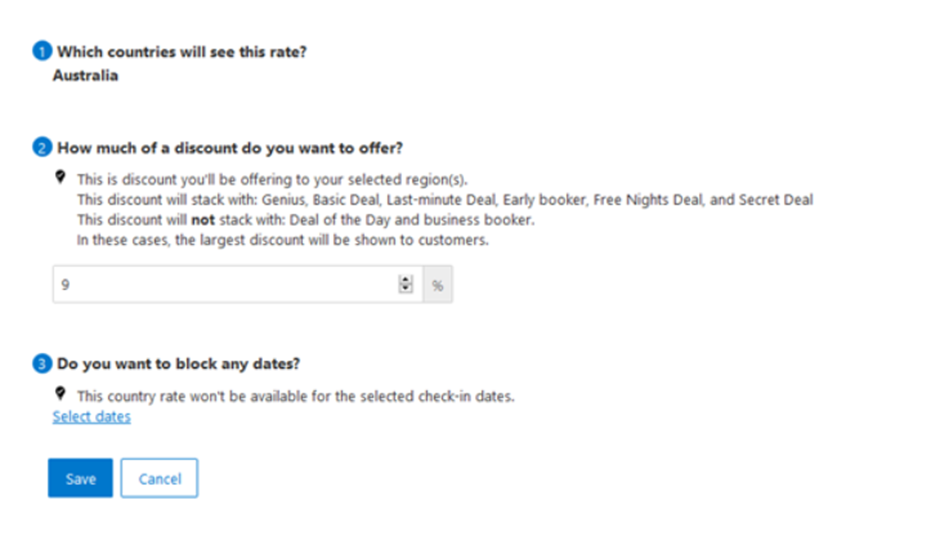
Task: Click the hint icon beside blocked dates note
Action: click(x=61, y=394)
